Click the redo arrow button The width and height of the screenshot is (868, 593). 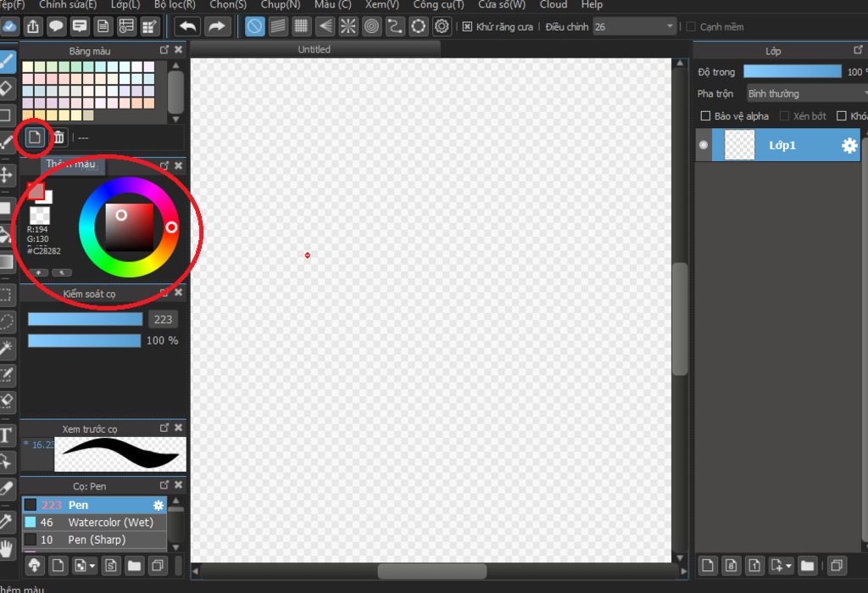pyautogui.click(x=216, y=26)
